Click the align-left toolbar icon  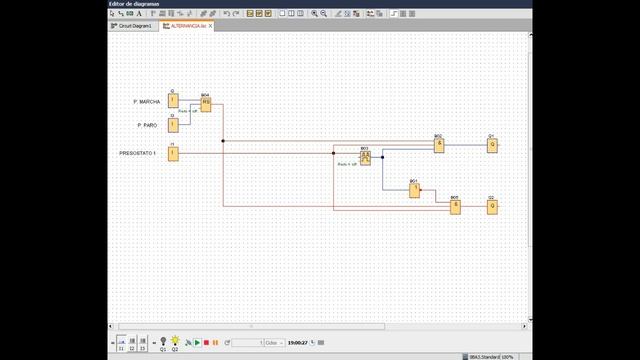[x=153, y=14]
